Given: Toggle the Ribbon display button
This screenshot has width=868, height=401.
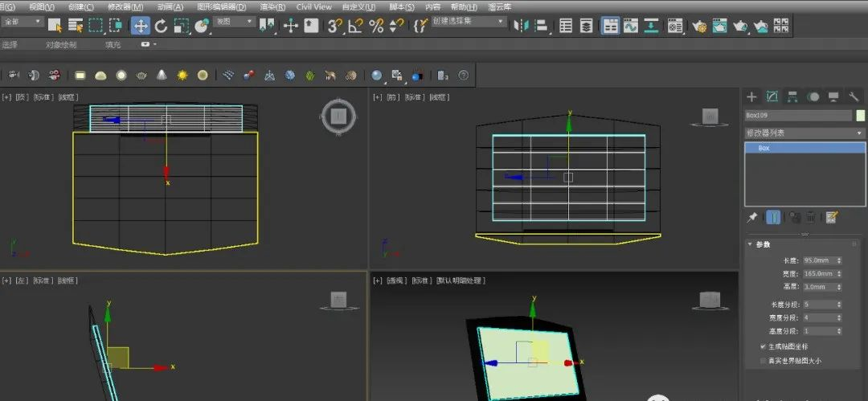Looking at the screenshot, I should 611,26.
